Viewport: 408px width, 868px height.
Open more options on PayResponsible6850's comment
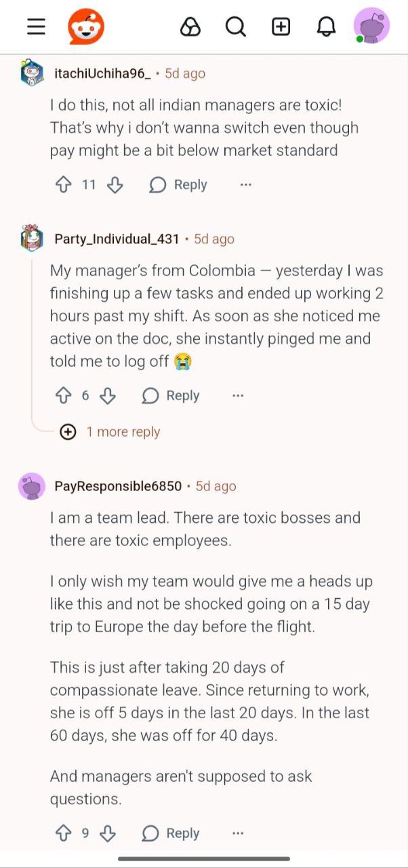pyautogui.click(x=238, y=833)
